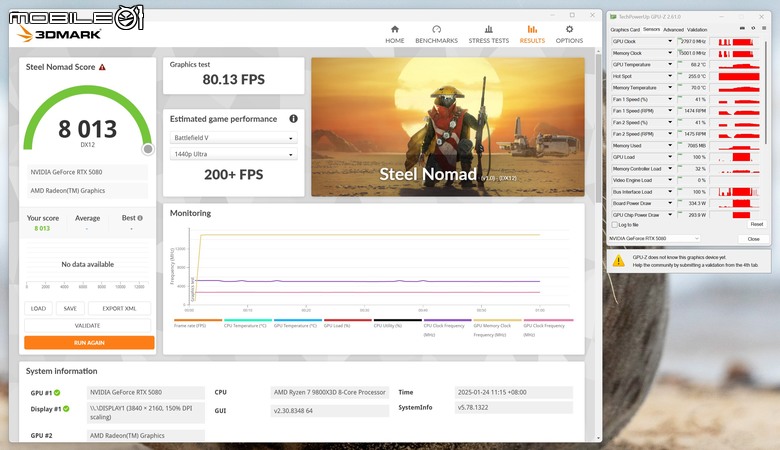Expand the Board Power Draw dropdown
The image size is (780, 450).
click(x=670, y=203)
